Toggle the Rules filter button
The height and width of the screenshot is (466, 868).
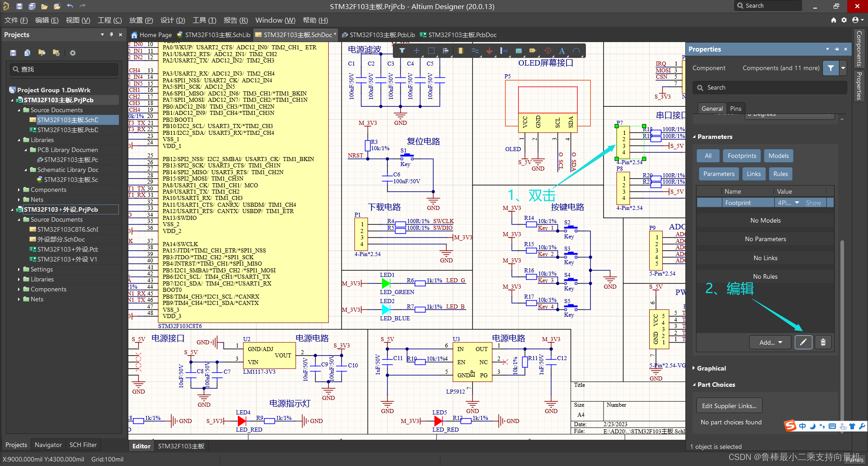tap(780, 174)
